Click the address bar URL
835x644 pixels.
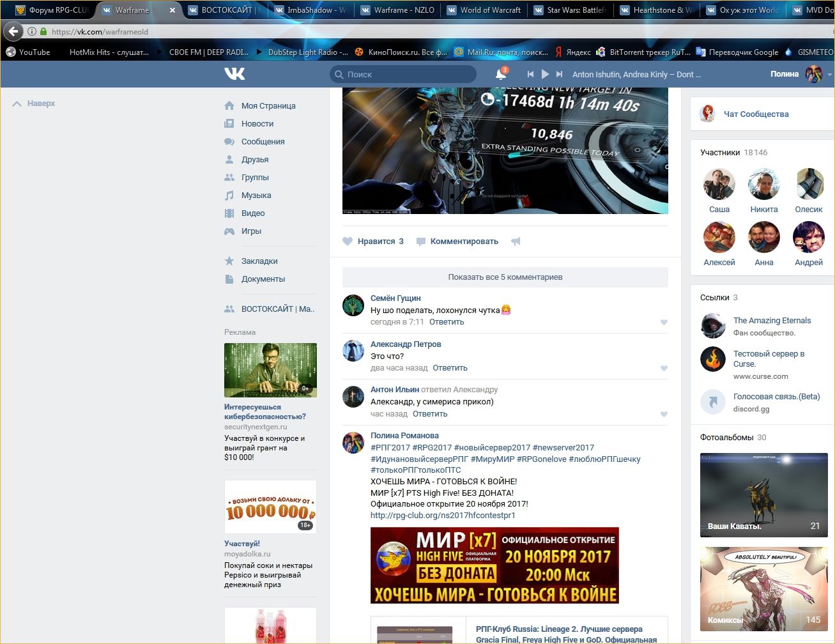(x=100, y=31)
